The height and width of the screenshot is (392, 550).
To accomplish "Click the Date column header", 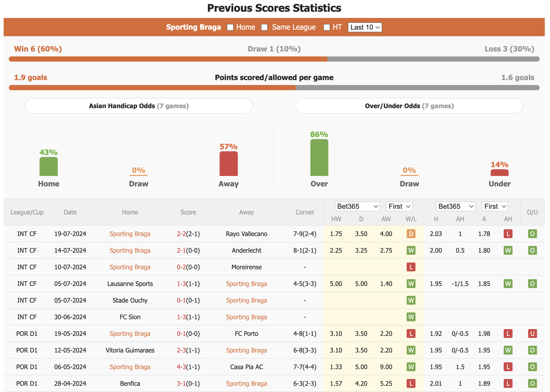I will coord(70,212).
